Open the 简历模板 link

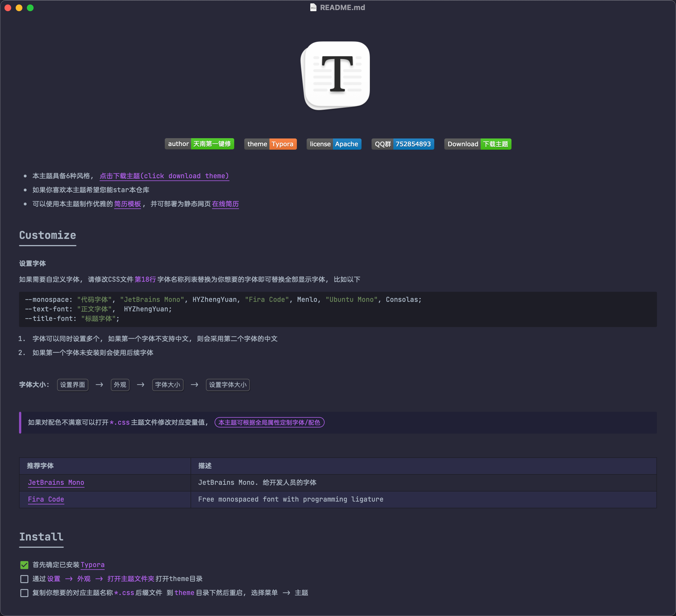127,204
